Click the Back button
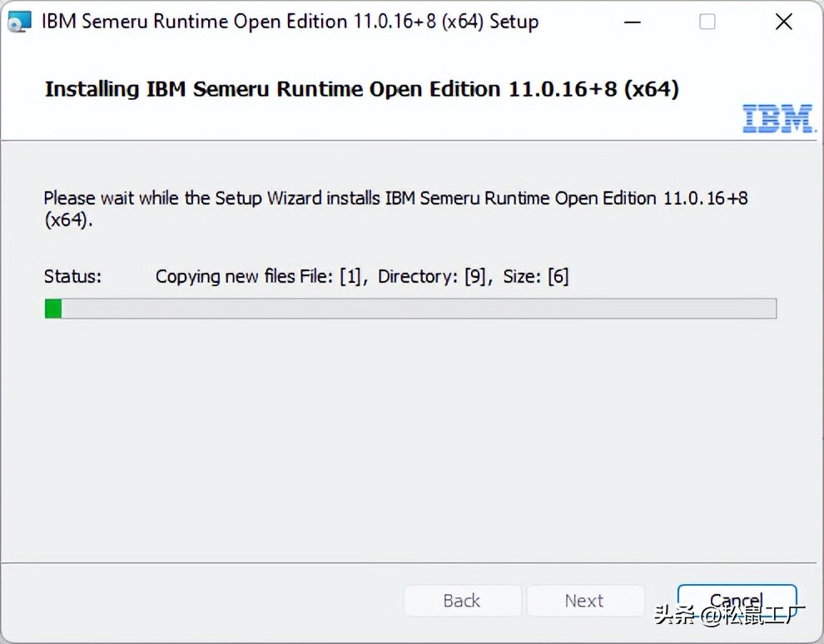 [x=462, y=600]
